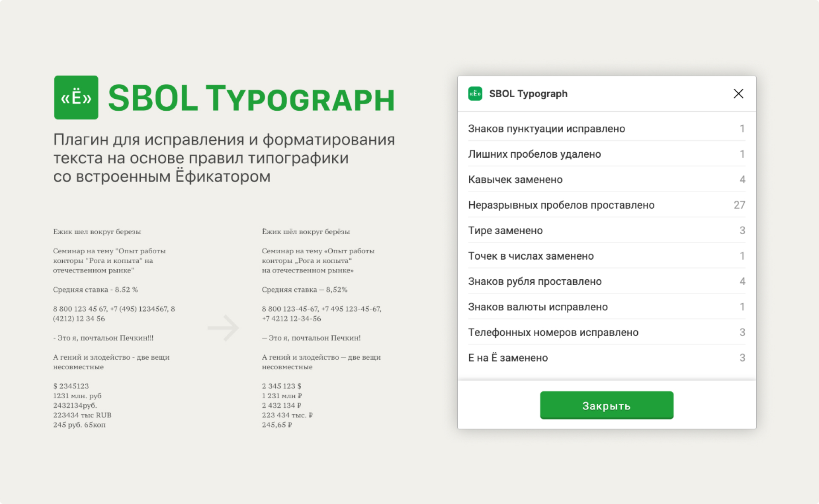Screen dimensions: 819x504
Task: Click small SBOL Typograph icon in dialog header
Action: click(475, 94)
